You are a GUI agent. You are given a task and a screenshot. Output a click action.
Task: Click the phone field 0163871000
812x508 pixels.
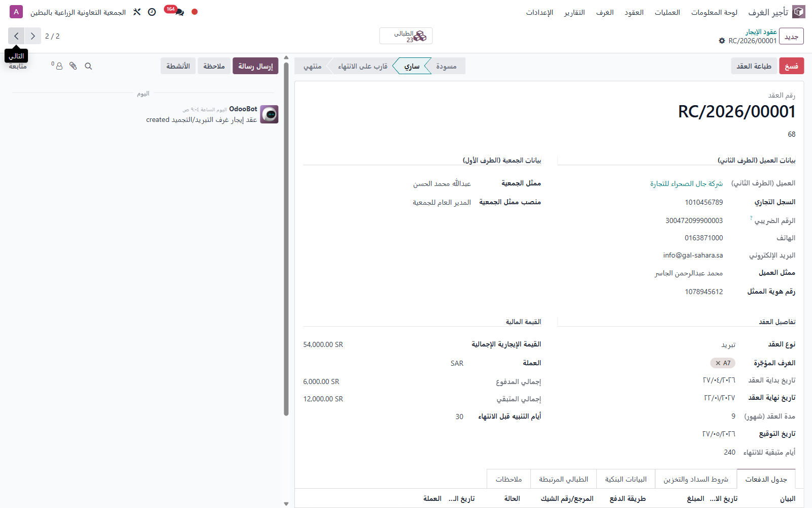(703, 238)
